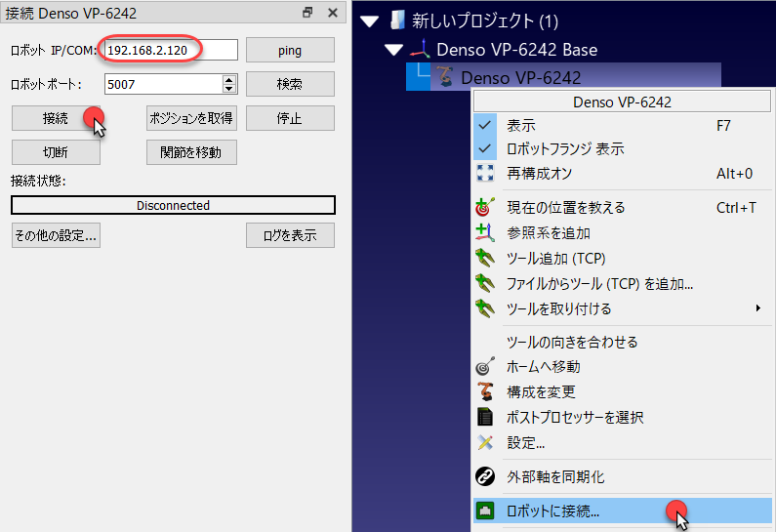This screenshot has width=776, height=532.
Task: Click the tools icon next to 設定...
Action: click(485, 442)
